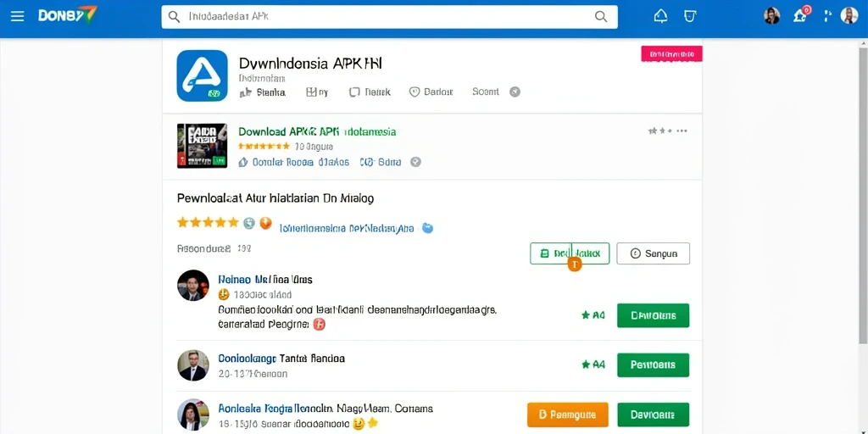Open third reviewer's avatar photo

(x=193, y=415)
